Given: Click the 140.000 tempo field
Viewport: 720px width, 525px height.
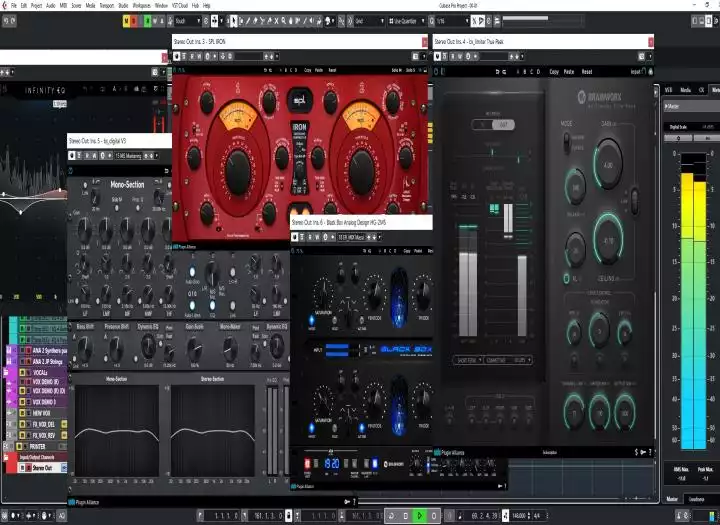Looking at the screenshot, I should point(519,516).
